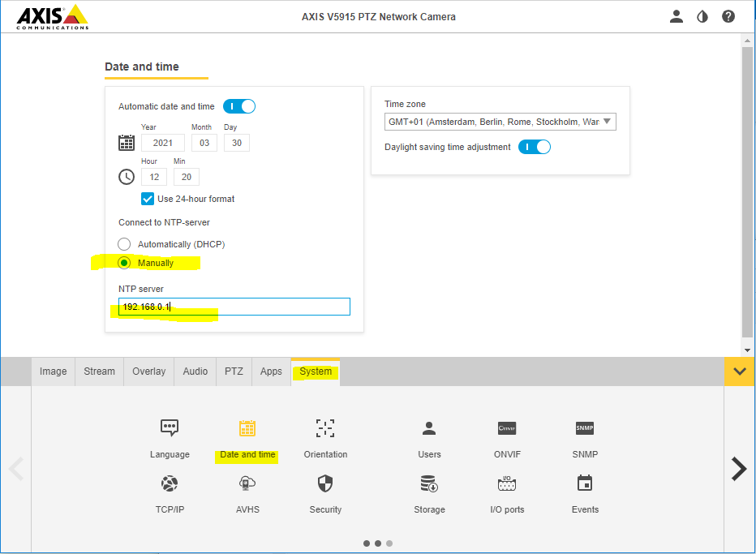Collapse settings panel with yellow chevron
This screenshot has height=554, width=756.
pos(740,371)
